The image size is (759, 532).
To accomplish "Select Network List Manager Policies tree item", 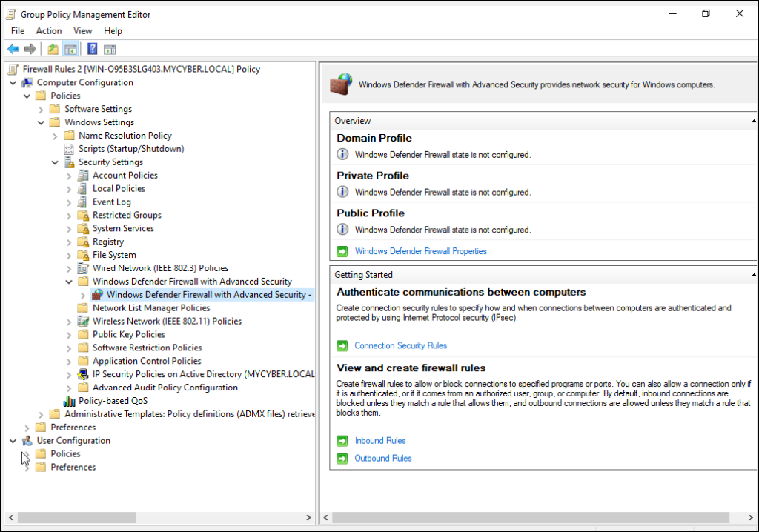I will pos(151,308).
